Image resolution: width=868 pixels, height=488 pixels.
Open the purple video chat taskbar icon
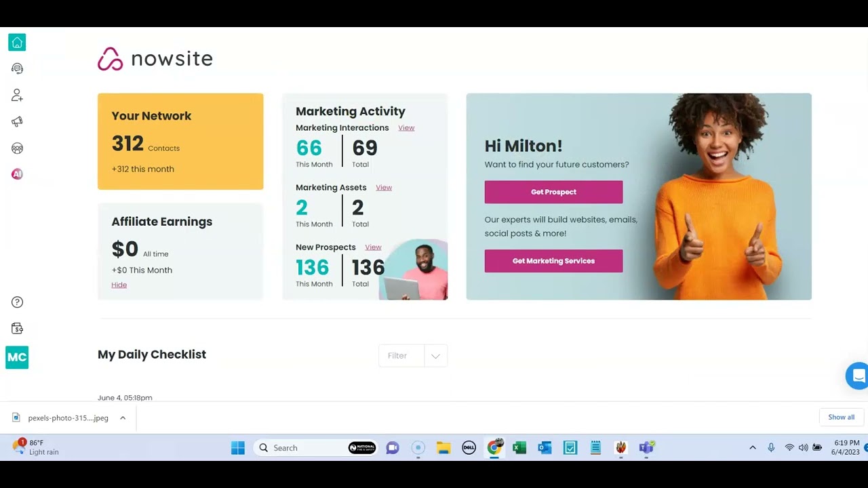393,447
